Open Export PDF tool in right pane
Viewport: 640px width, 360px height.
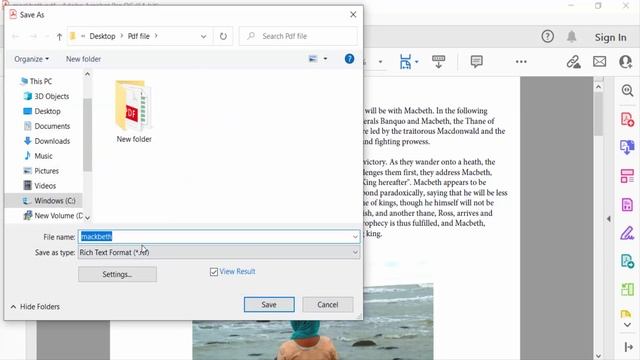pos(627,147)
